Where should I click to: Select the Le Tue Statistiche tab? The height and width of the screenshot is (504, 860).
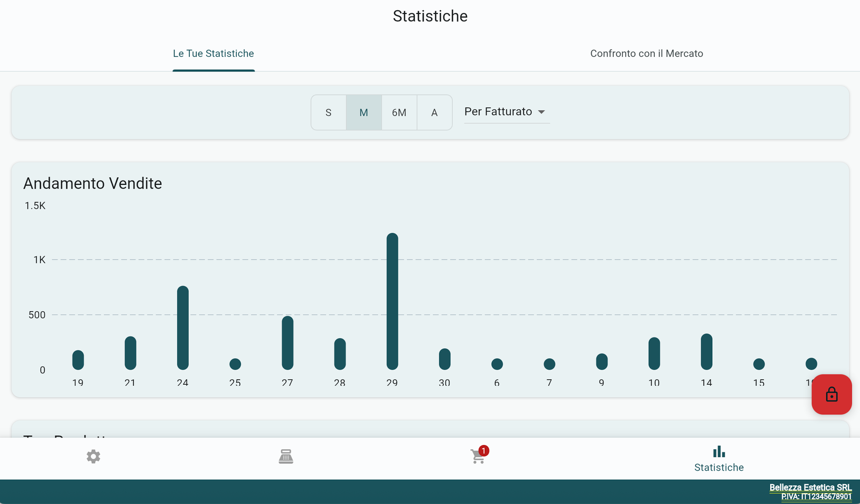pos(213,53)
